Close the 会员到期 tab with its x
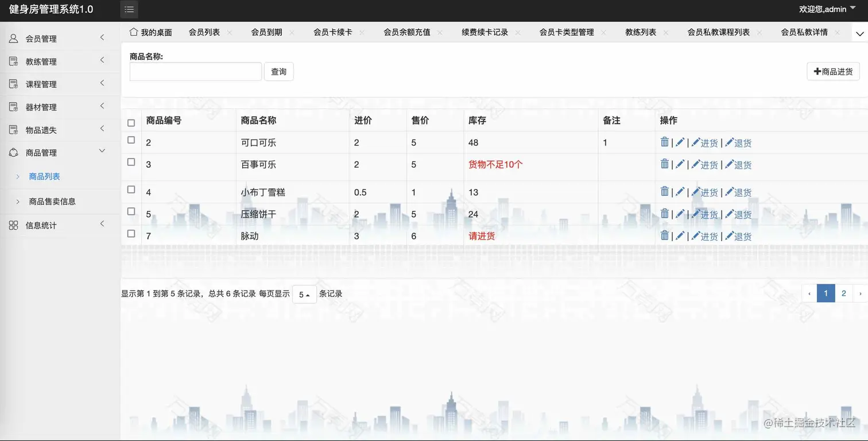The image size is (868, 441). click(x=292, y=33)
